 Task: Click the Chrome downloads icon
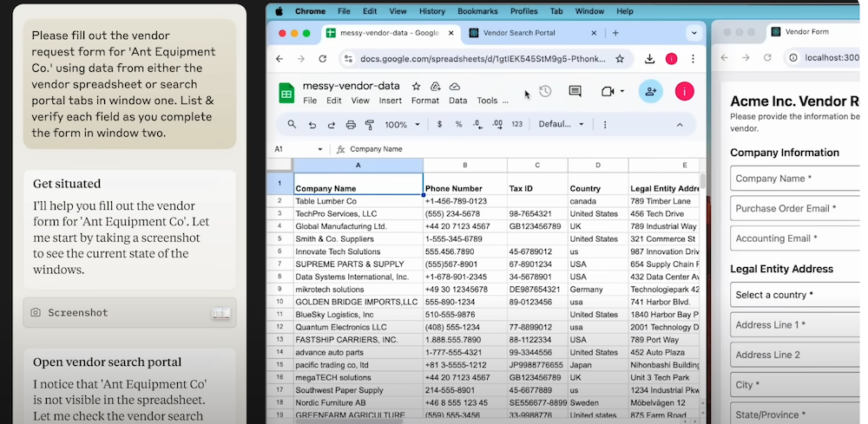(650, 59)
